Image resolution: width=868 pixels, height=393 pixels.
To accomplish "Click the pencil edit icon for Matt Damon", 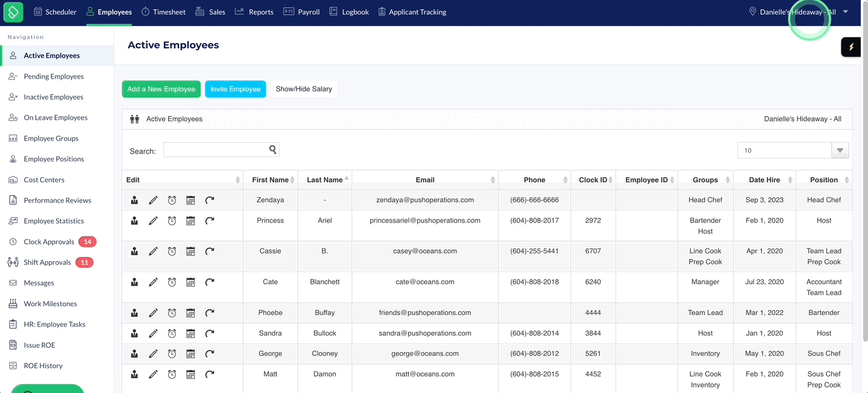I will (x=153, y=374).
